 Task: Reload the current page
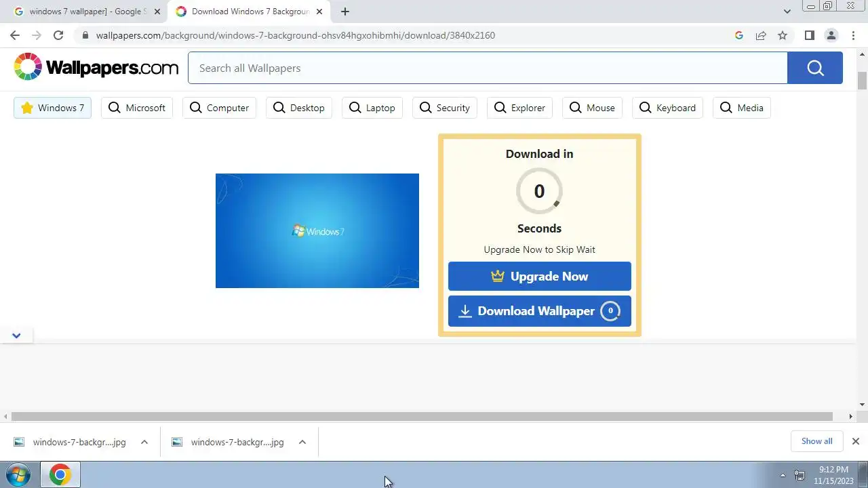(x=58, y=35)
